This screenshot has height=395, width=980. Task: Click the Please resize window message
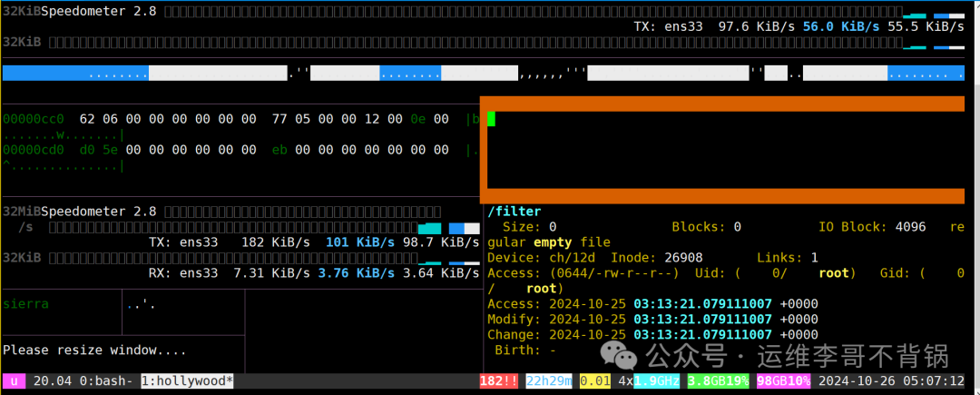(x=94, y=350)
